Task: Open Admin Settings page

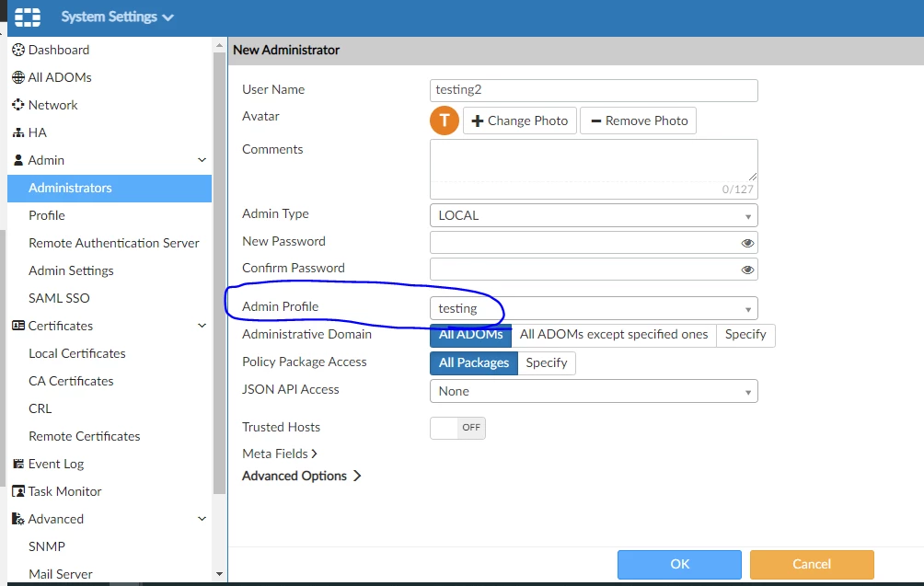Action: [71, 270]
